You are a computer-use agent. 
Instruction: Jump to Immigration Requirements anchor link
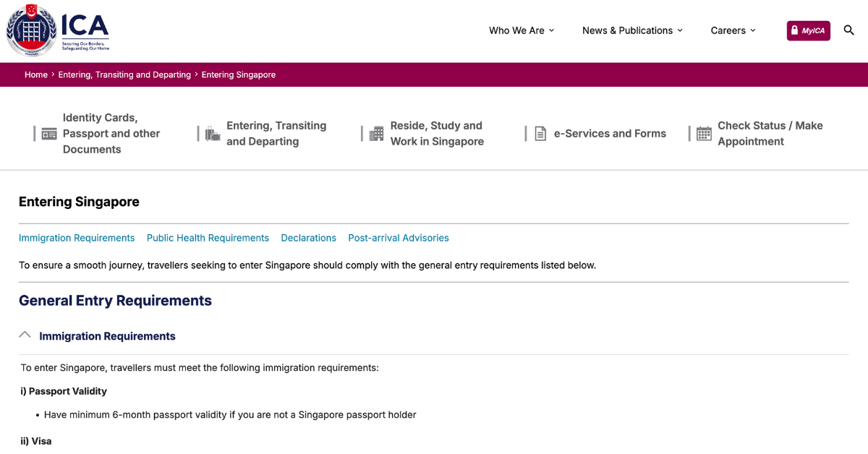point(77,238)
